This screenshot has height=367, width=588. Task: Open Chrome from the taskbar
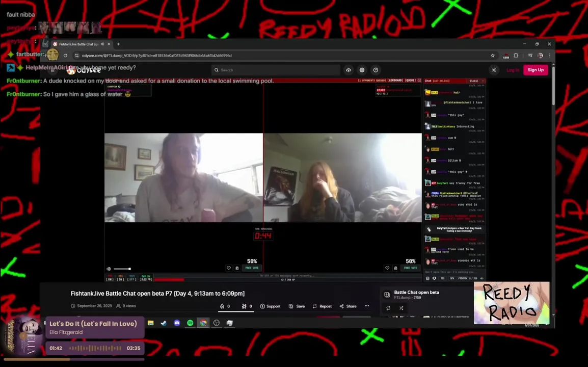click(203, 323)
